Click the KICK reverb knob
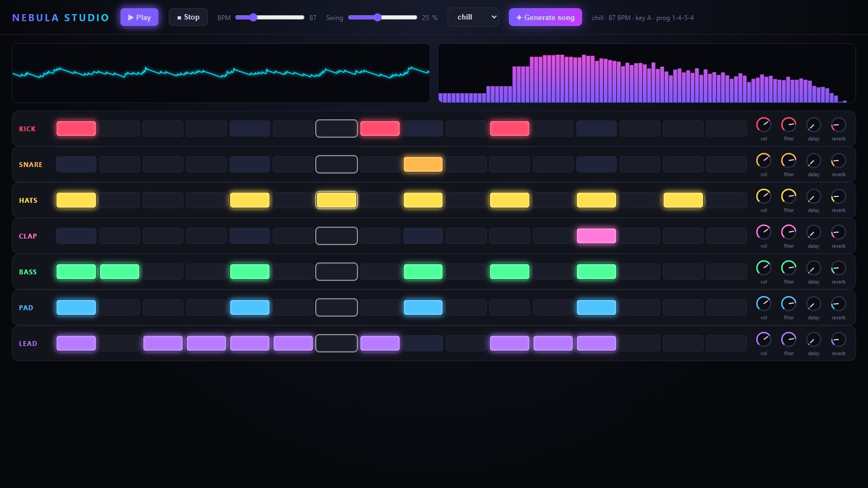Viewport: 868px width, 488px height. pyautogui.click(x=838, y=125)
